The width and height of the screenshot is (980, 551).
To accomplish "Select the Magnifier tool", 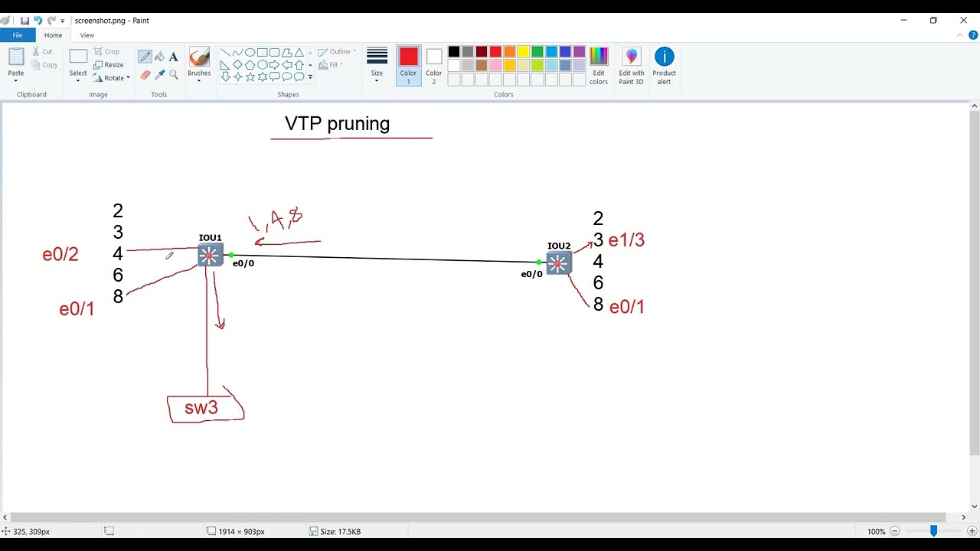I will pyautogui.click(x=174, y=74).
